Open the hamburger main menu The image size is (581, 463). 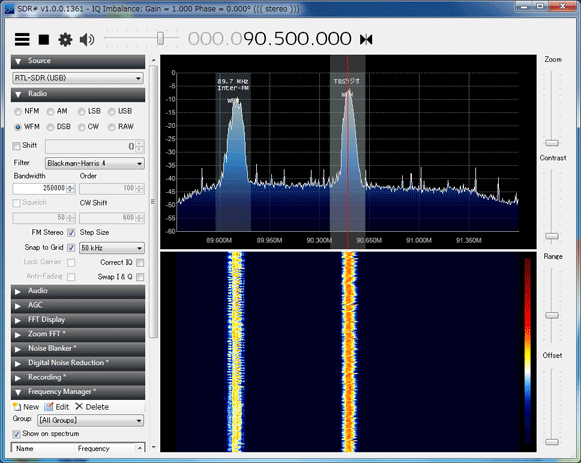click(x=22, y=39)
